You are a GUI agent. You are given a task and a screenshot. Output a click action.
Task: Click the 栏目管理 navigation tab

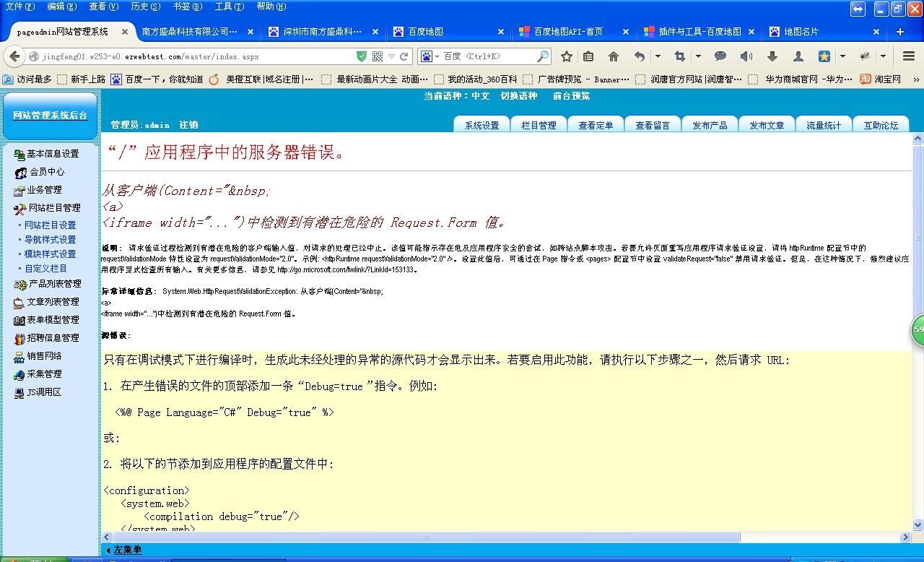tap(539, 125)
